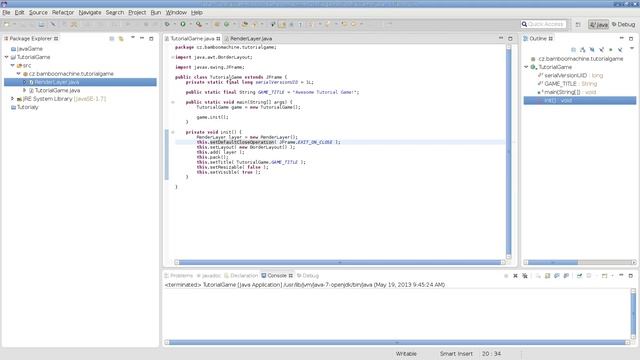The image size is (640, 360).
Task: Toggle Sort in Outline toolbar
Action: (582, 49)
